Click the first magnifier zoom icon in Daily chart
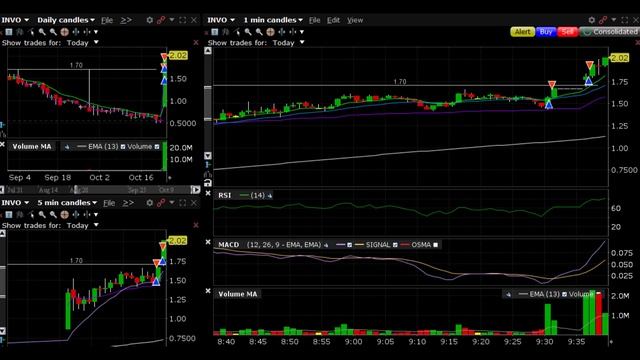 tap(42, 32)
